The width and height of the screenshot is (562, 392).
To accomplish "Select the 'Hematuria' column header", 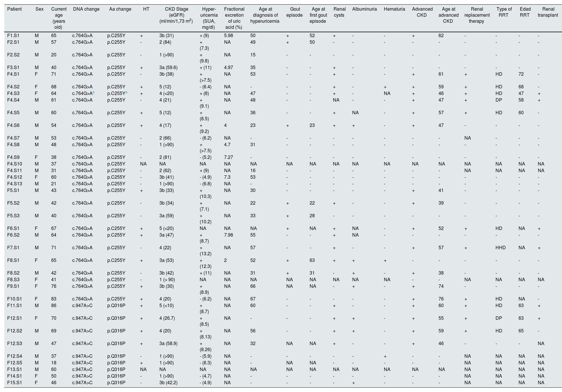I will tap(394, 9).
